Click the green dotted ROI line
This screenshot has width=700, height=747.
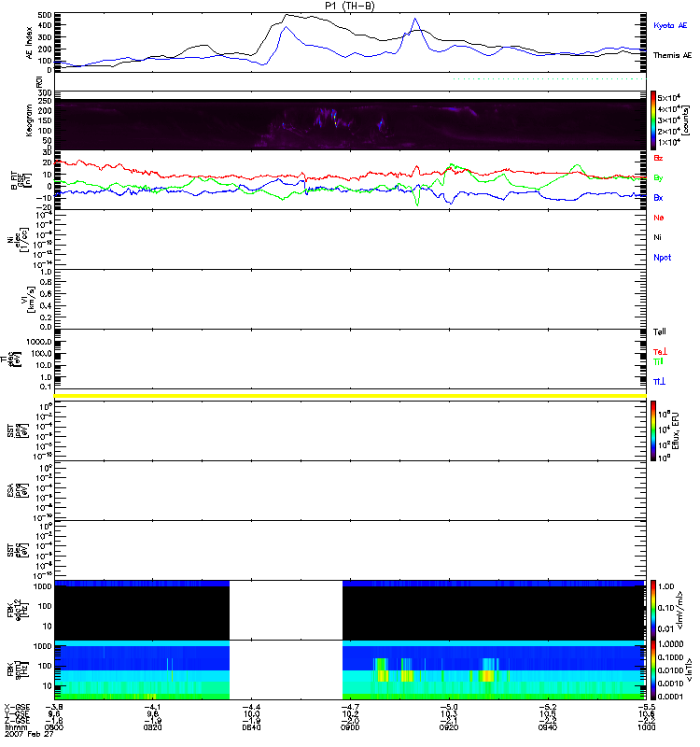click(549, 79)
